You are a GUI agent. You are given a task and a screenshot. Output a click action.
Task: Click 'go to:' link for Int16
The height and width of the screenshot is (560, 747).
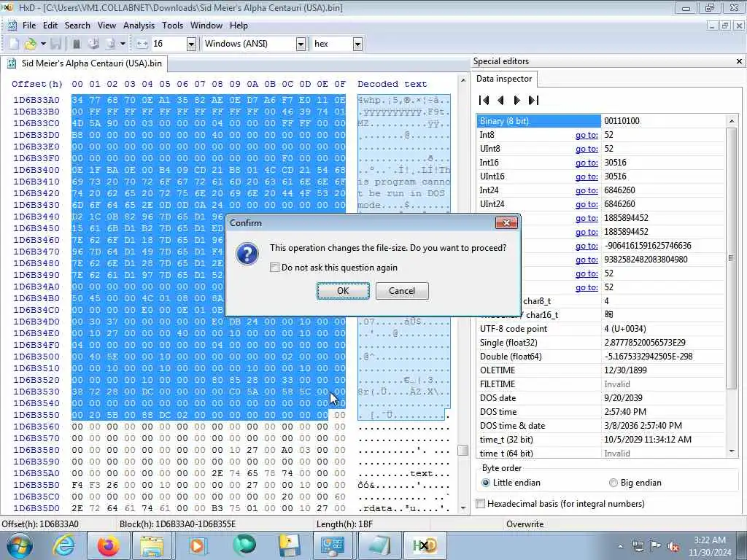pyautogui.click(x=587, y=163)
